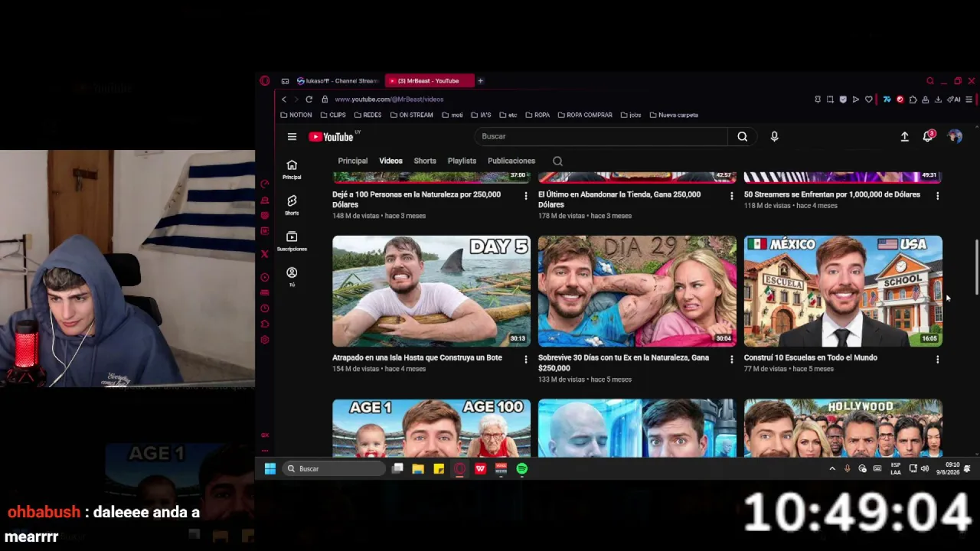Open File Explorer from the taskbar

click(418, 468)
